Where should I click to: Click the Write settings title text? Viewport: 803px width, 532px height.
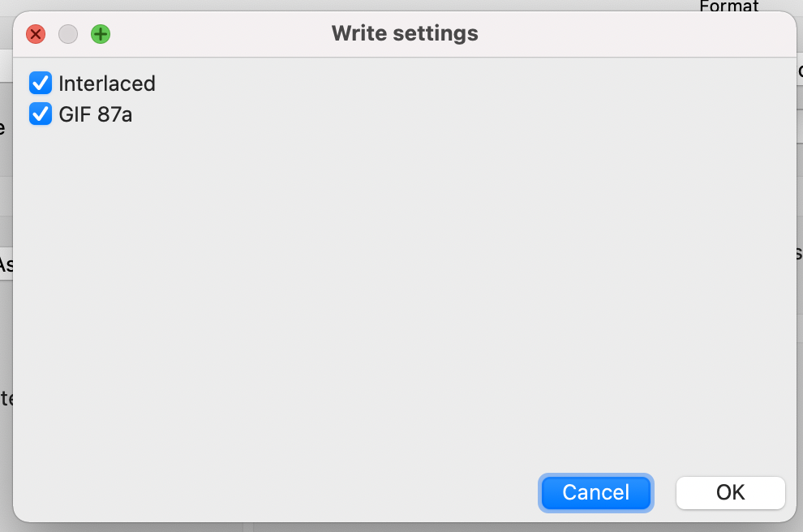tap(405, 34)
